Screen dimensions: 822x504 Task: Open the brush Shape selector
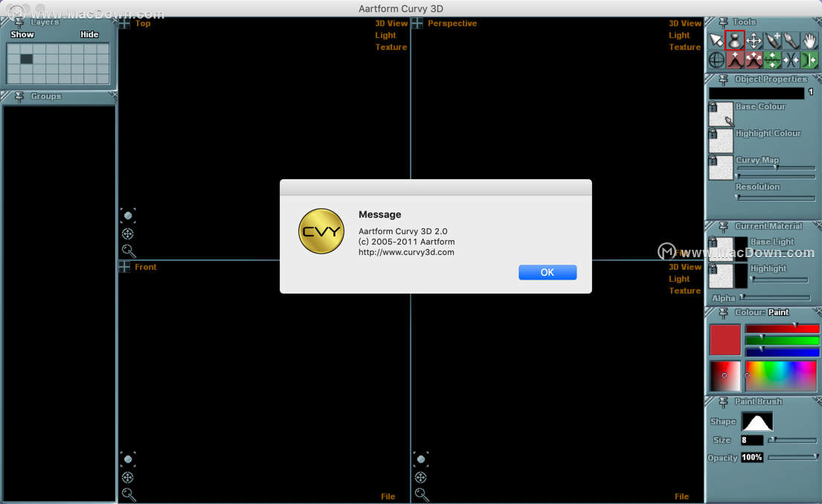(x=757, y=421)
